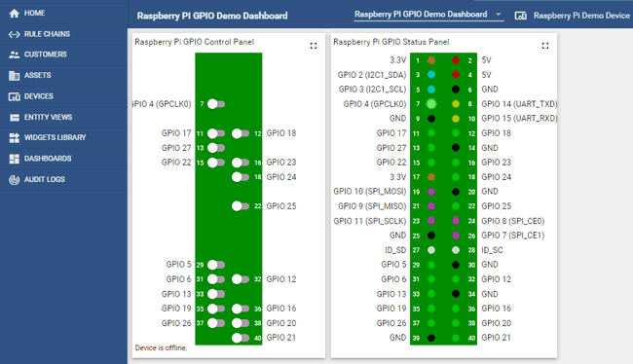633x364 pixels.
Task: Toggle GPIO 16 pin 36 switch
Action: click(x=241, y=309)
